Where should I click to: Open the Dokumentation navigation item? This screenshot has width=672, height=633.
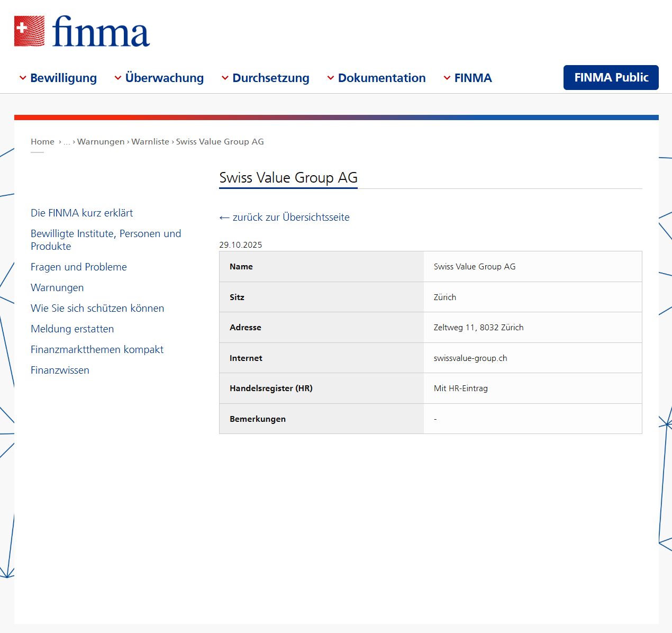pyautogui.click(x=382, y=78)
